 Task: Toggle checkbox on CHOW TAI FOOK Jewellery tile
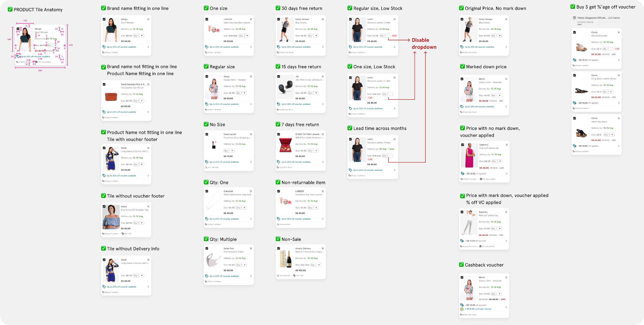278,134
